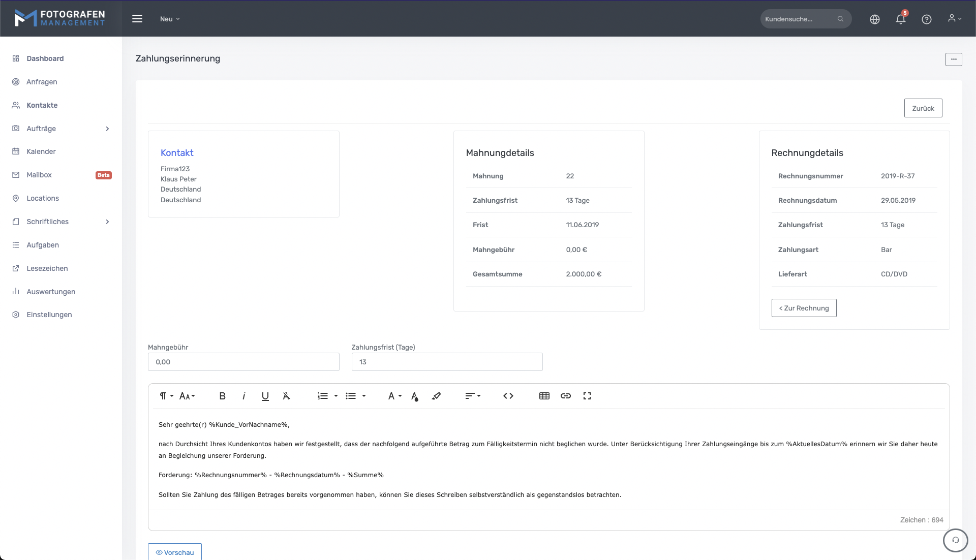Switch editor to fullscreen mode

587,396
